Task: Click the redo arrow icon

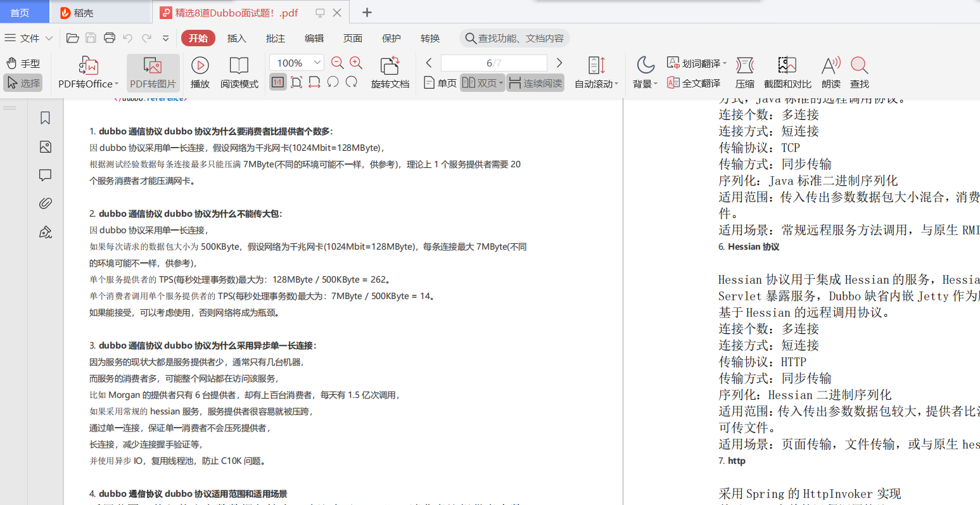Action: tap(146, 38)
